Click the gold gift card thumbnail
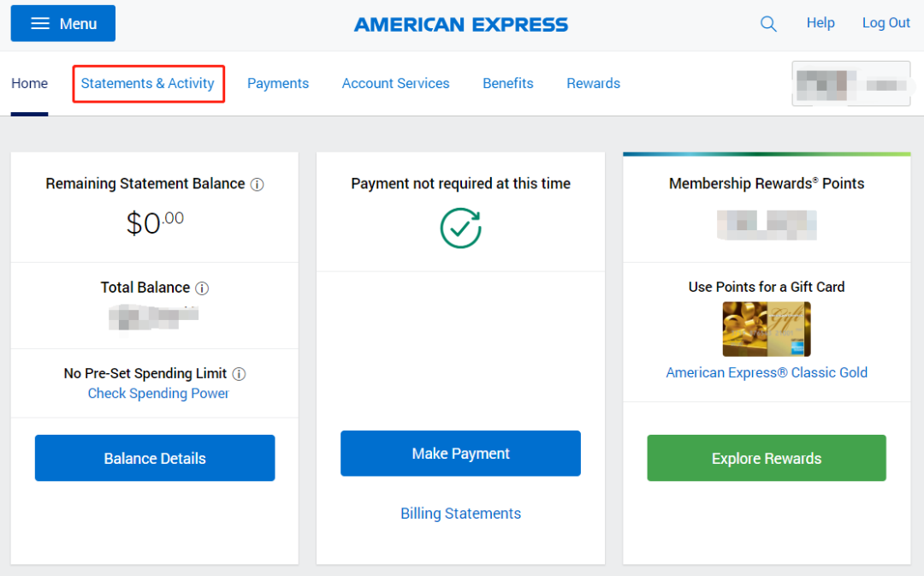Viewport: 924px width, 576px height. click(766, 329)
